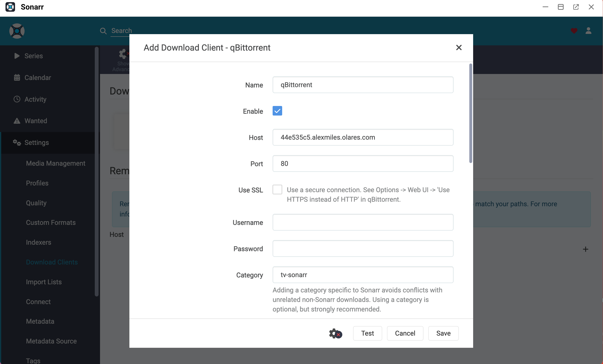Click the open-in-browser icon in titlebar

tap(576, 7)
